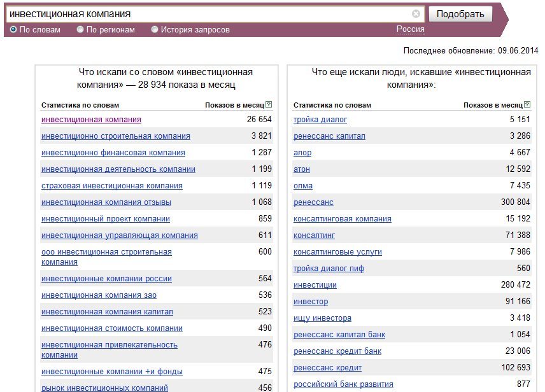Open the 'инвестор' related query
The width and height of the screenshot is (545, 392).
[311, 302]
